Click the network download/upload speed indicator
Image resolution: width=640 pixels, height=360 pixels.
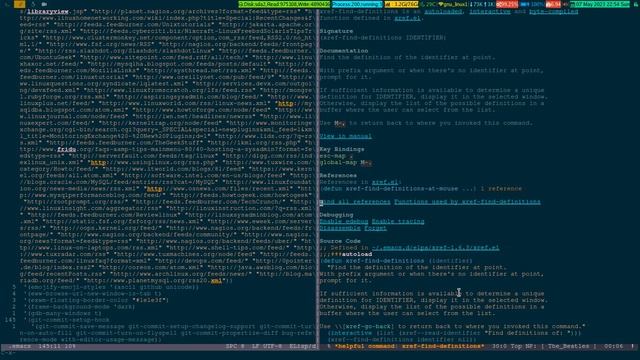click(482, 4)
